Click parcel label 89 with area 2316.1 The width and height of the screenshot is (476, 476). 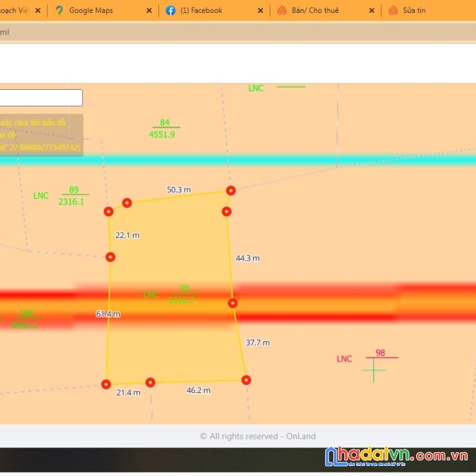tap(71, 196)
